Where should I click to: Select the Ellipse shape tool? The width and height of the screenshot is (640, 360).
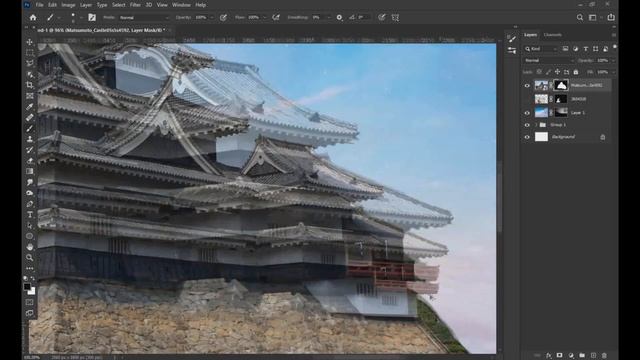(30, 236)
